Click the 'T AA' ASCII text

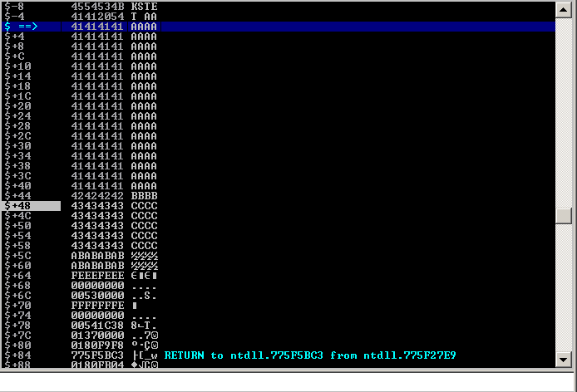145,17
